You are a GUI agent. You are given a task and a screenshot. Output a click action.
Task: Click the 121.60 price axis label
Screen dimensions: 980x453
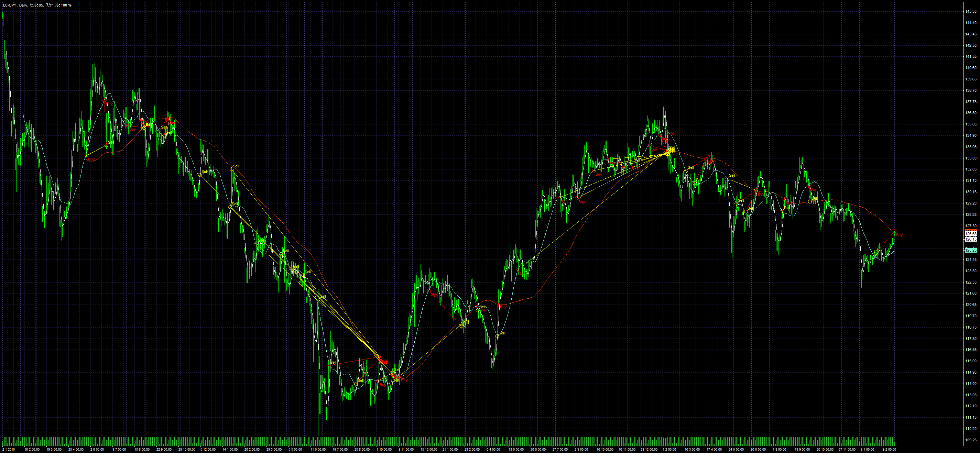970,293
